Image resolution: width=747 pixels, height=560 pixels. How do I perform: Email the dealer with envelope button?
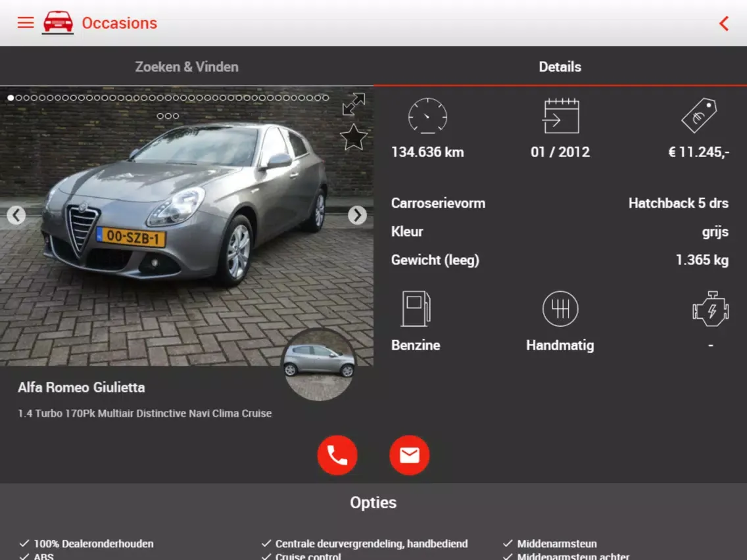[x=409, y=455]
